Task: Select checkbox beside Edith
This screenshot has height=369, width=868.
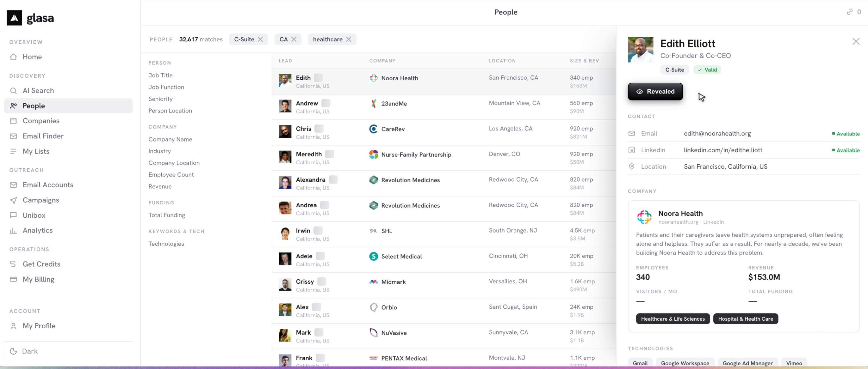Action: [318, 78]
